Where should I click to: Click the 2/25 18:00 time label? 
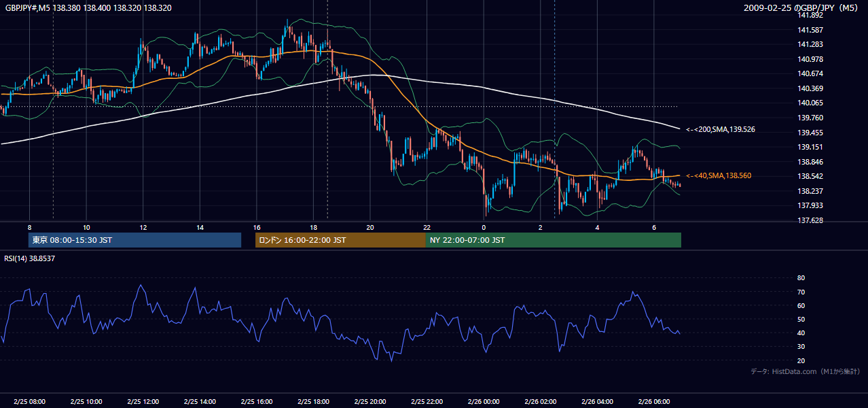[x=314, y=402]
